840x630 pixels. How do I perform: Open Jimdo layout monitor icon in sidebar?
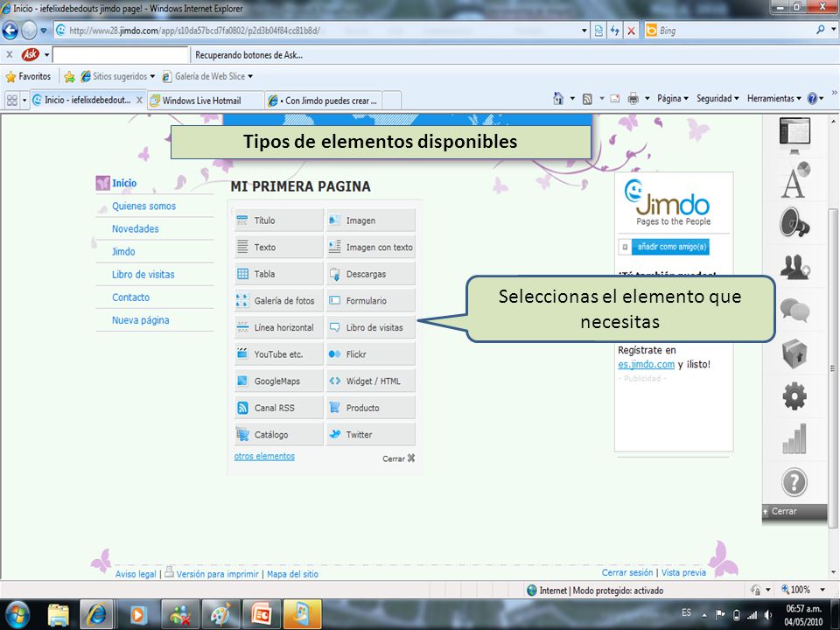click(794, 134)
